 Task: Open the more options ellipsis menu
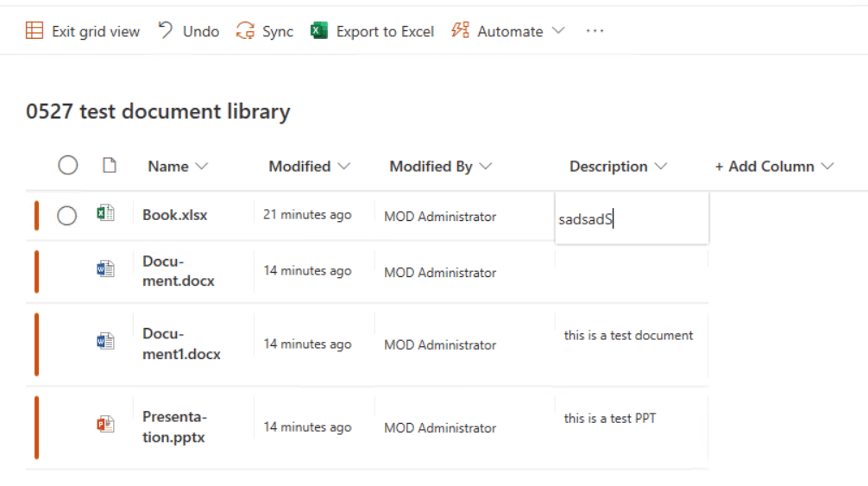[594, 31]
